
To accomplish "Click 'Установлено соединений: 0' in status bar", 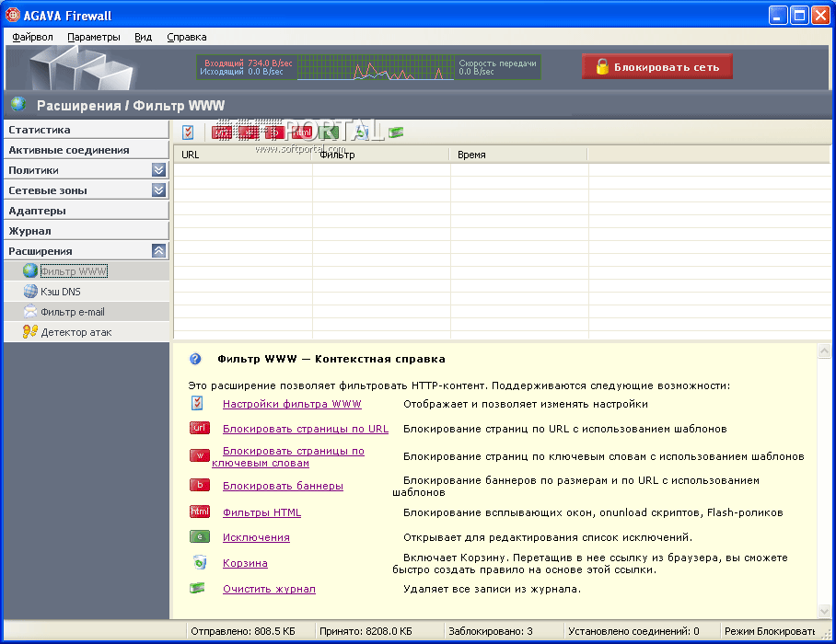I will point(633,631).
